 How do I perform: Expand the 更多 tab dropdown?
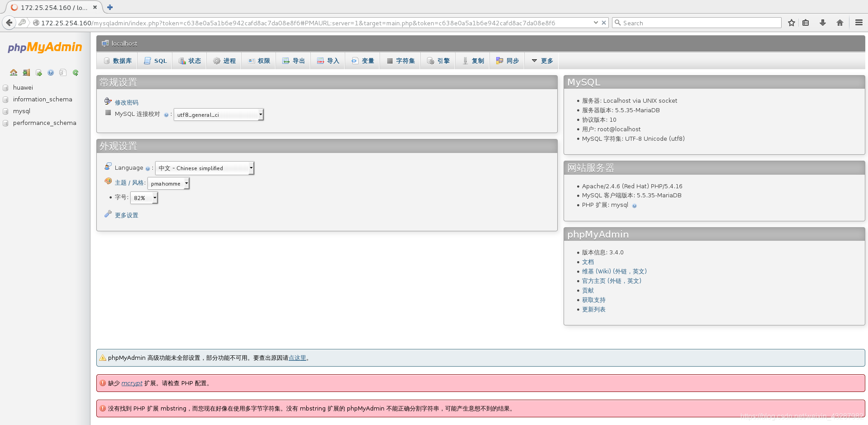(x=542, y=61)
